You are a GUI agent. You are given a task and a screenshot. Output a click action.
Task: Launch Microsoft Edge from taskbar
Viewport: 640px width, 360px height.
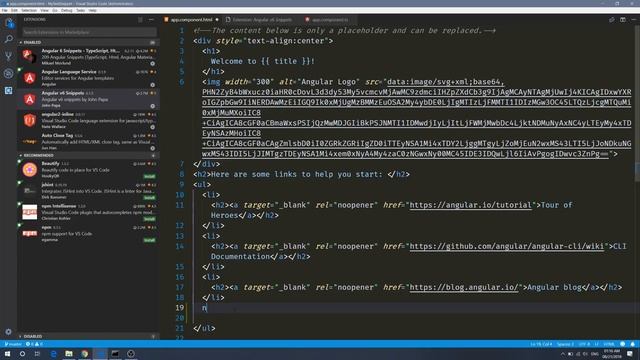tap(53, 354)
